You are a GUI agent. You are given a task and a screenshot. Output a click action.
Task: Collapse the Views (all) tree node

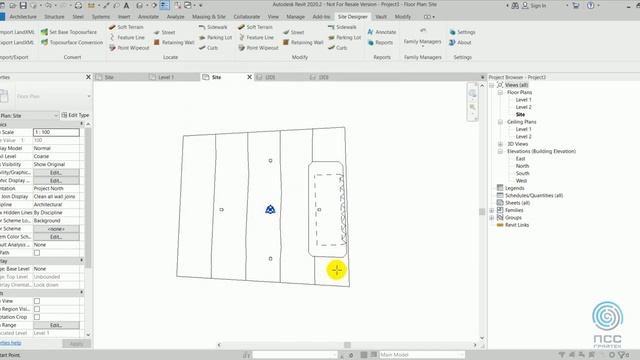coord(492,85)
